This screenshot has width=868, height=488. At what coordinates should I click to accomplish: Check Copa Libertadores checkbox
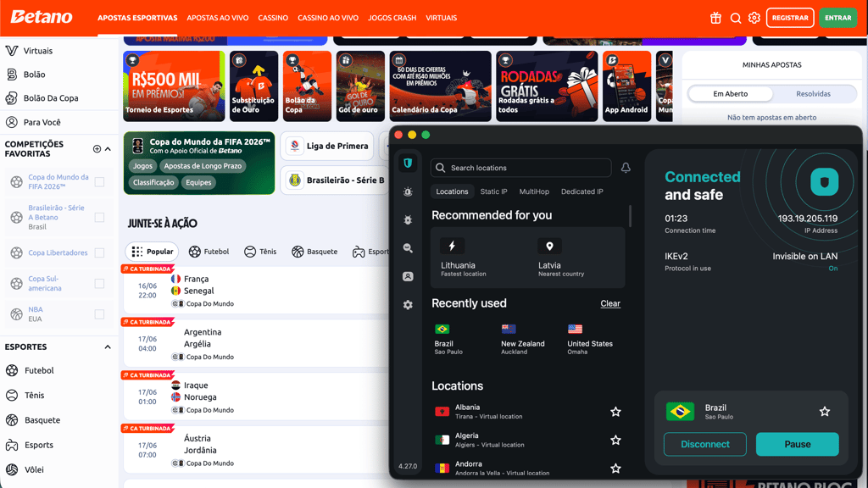[100, 252]
